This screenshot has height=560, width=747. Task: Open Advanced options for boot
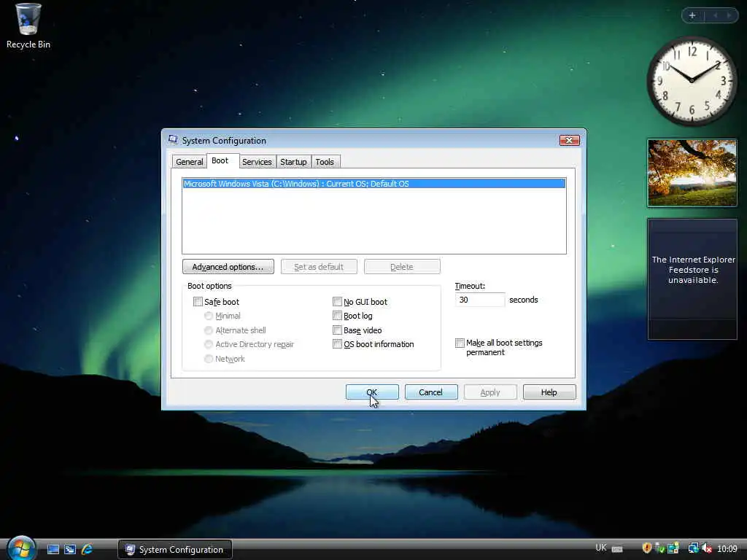point(228,267)
